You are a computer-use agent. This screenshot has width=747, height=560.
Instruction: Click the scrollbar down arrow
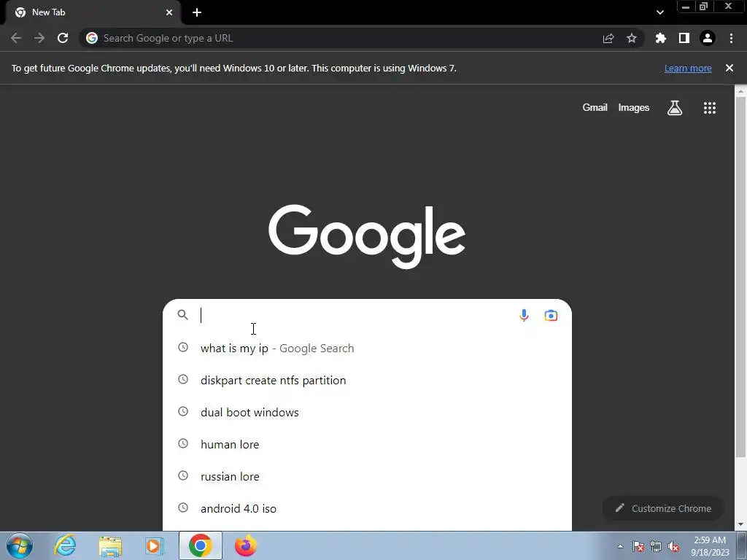(740, 525)
